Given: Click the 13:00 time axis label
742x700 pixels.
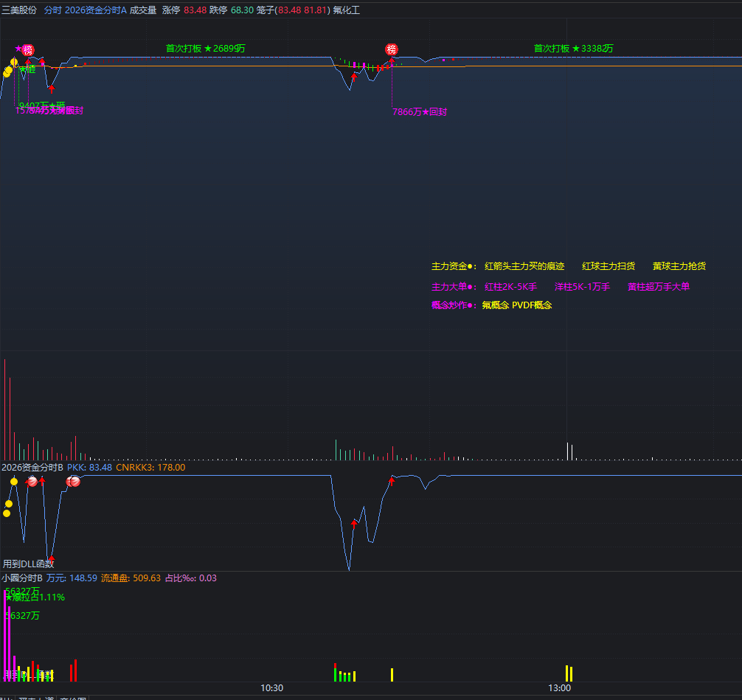Looking at the screenshot, I should [x=559, y=687].
